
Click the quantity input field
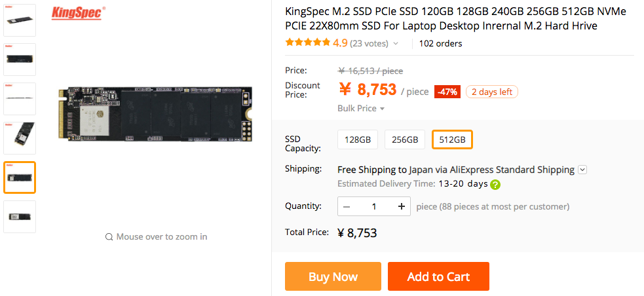(374, 206)
